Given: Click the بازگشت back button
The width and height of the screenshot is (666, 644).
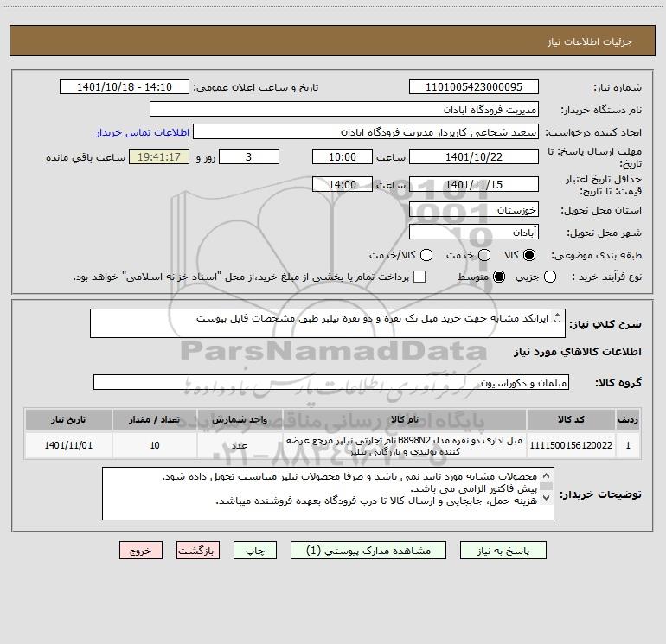Looking at the screenshot, I should coord(198,551).
